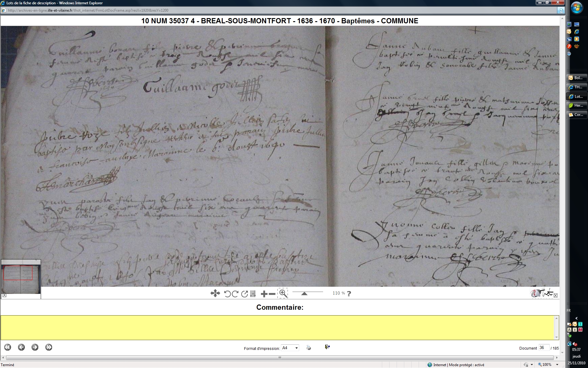Open image adjustment sliders tool
This screenshot has height=368, width=588.
point(253,294)
